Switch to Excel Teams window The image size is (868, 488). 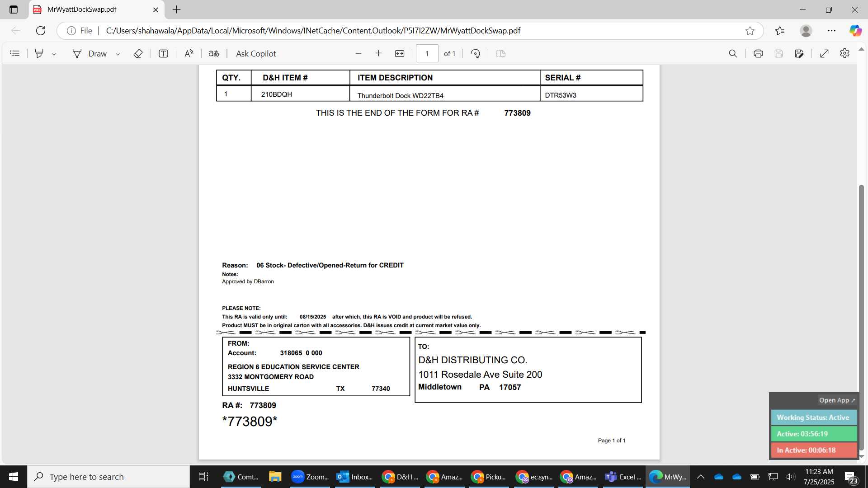click(x=623, y=477)
